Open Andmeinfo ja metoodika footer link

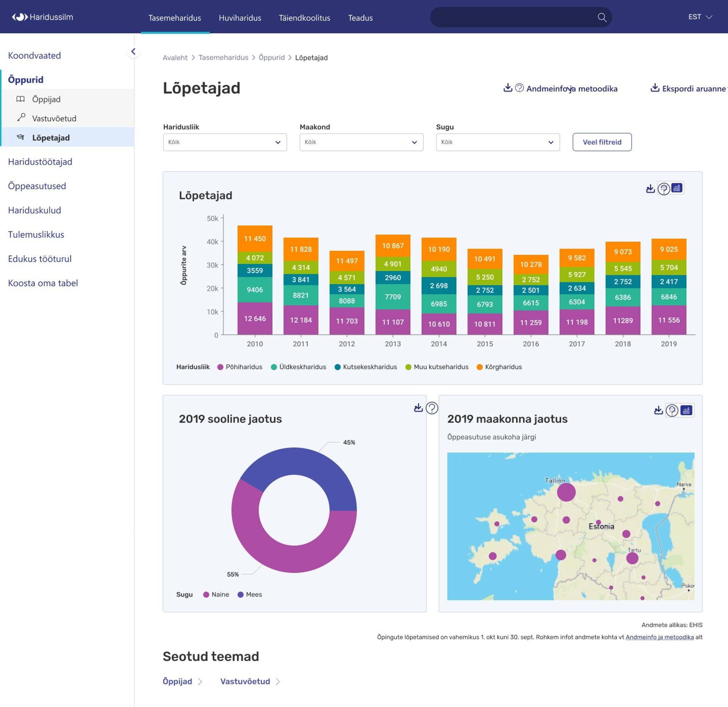659,637
